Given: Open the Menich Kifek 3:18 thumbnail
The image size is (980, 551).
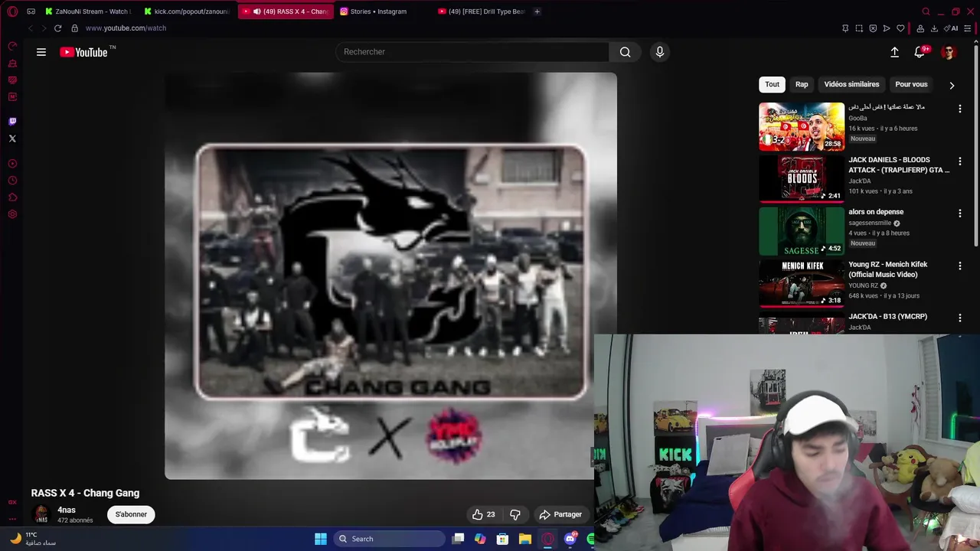Looking at the screenshot, I should tap(802, 283).
